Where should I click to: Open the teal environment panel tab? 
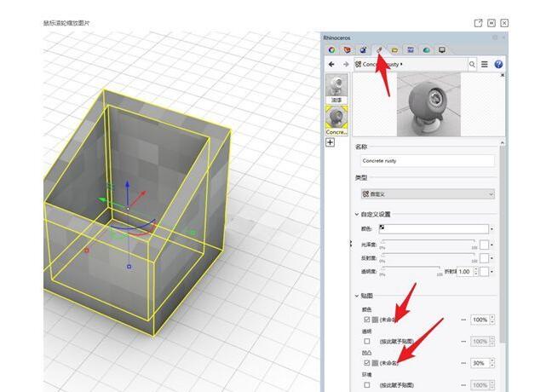coord(426,50)
